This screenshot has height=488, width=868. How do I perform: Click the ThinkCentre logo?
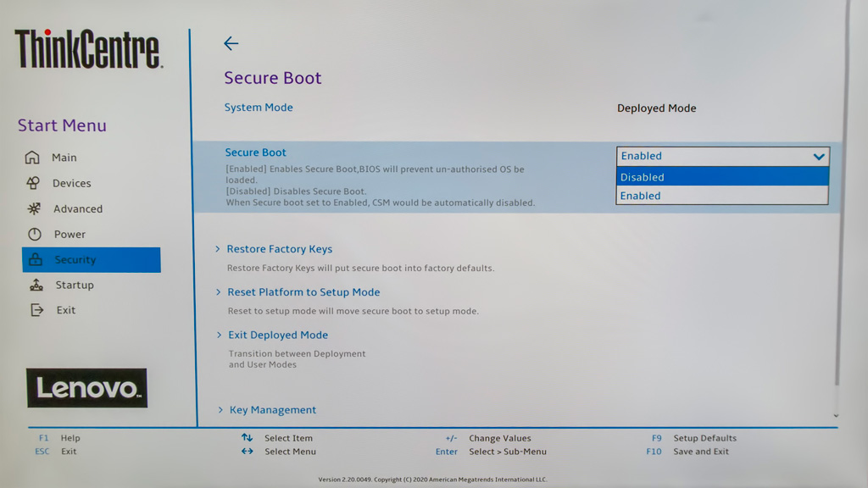88,48
